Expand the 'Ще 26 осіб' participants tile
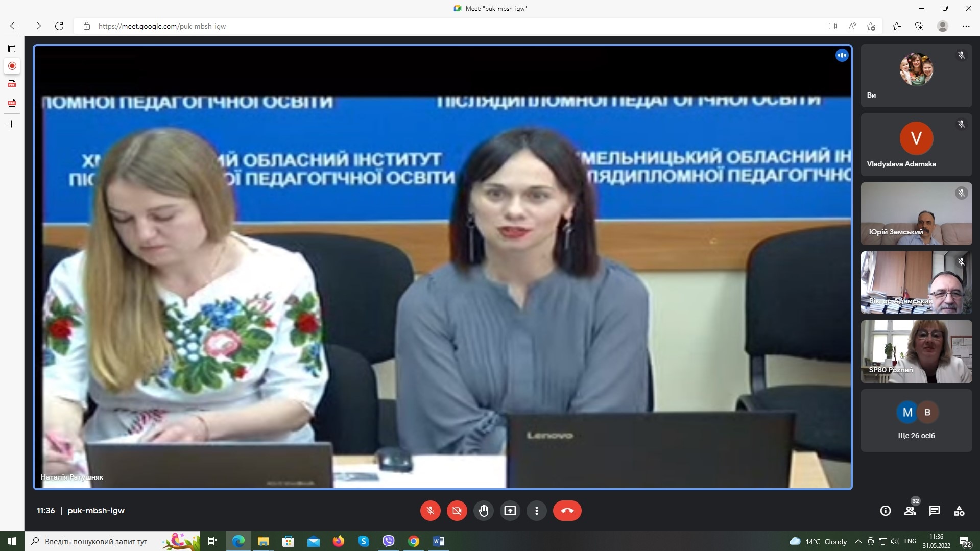Screen dimensions: 980x551 tap(916, 421)
